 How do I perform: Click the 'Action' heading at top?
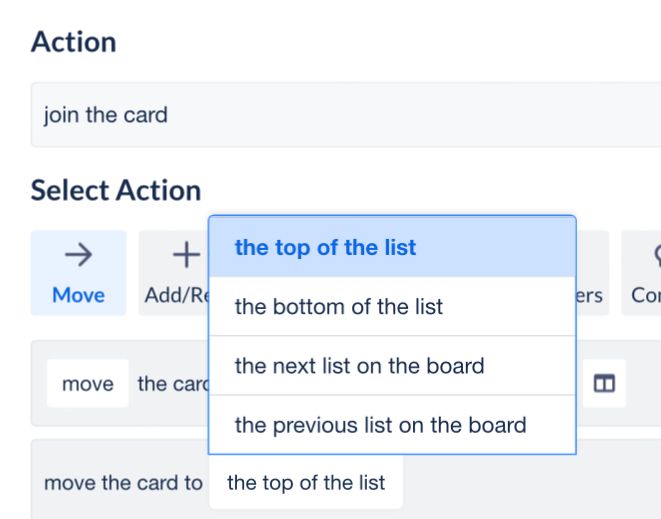[x=73, y=42]
